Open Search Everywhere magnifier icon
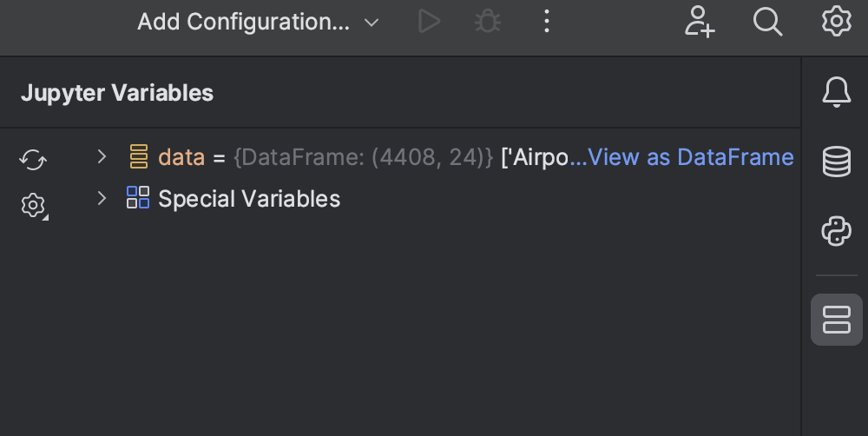The image size is (868, 436). (767, 22)
